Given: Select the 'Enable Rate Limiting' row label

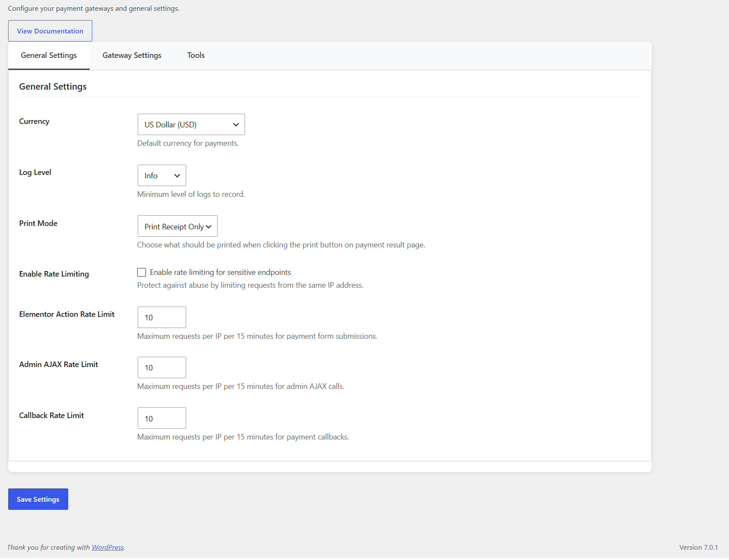Looking at the screenshot, I should 54,274.
